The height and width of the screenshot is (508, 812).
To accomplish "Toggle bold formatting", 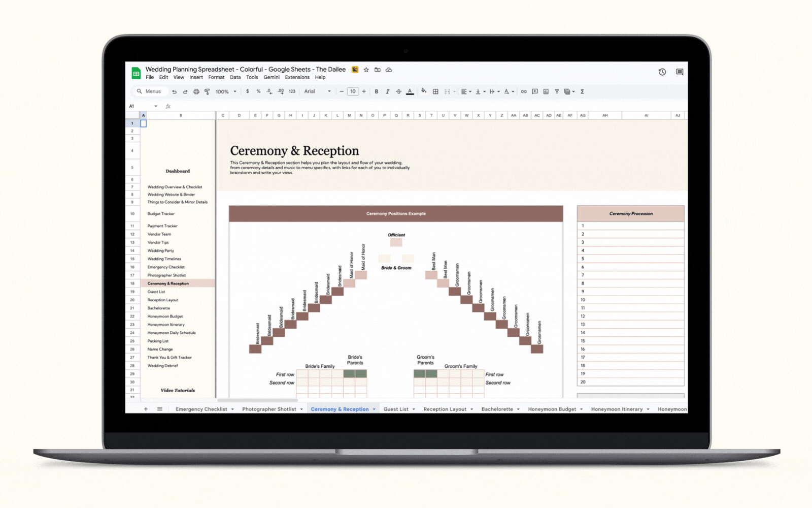I will pos(376,92).
